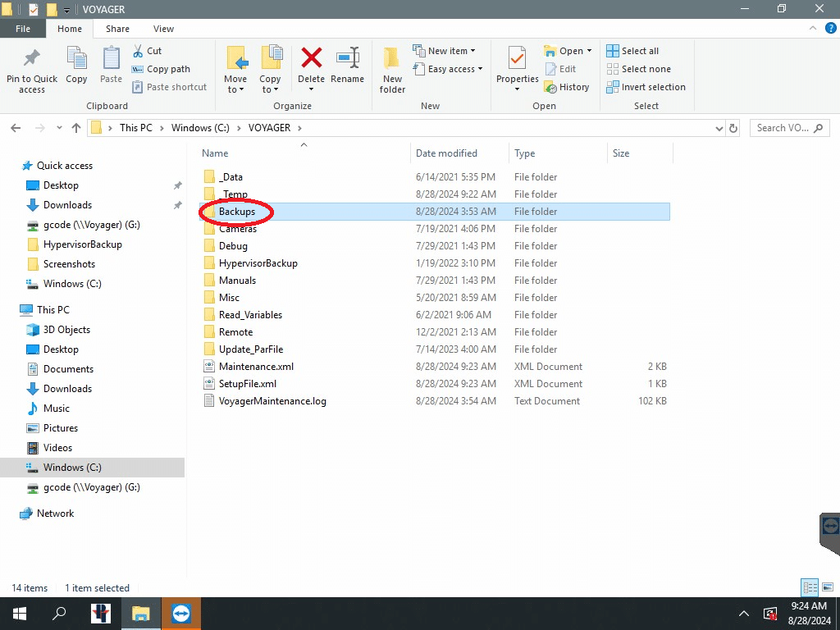
Task: Click the up arrow navigation button
Action: [x=76, y=128]
